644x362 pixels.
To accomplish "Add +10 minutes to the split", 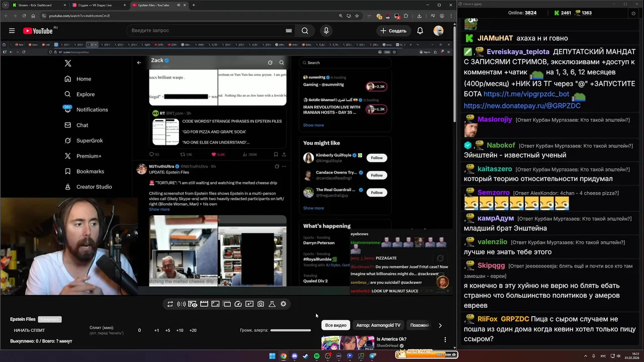I will click(180, 330).
